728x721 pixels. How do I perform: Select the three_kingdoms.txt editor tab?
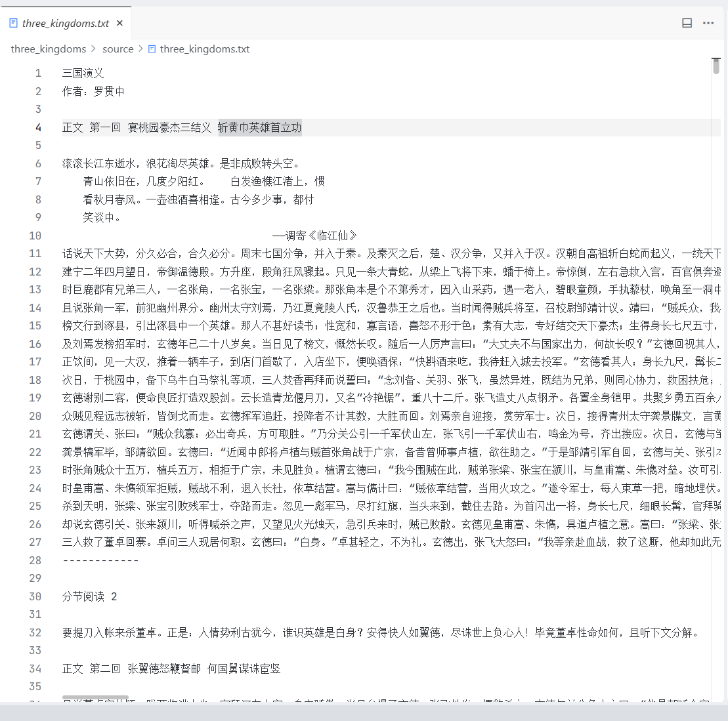point(66,23)
